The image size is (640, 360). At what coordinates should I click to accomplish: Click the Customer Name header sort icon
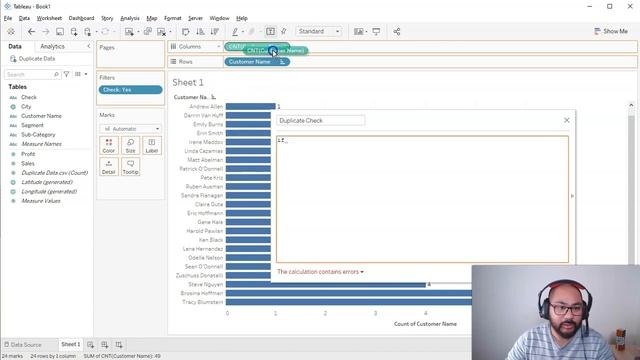(213, 97)
